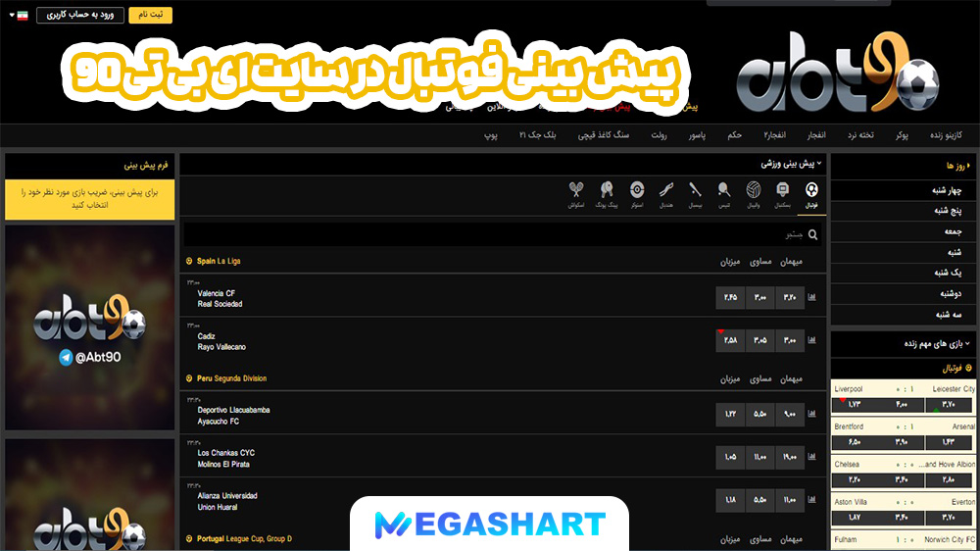Open the کازینو زنده menu item
This screenshot has height=551, width=980.
(947, 135)
